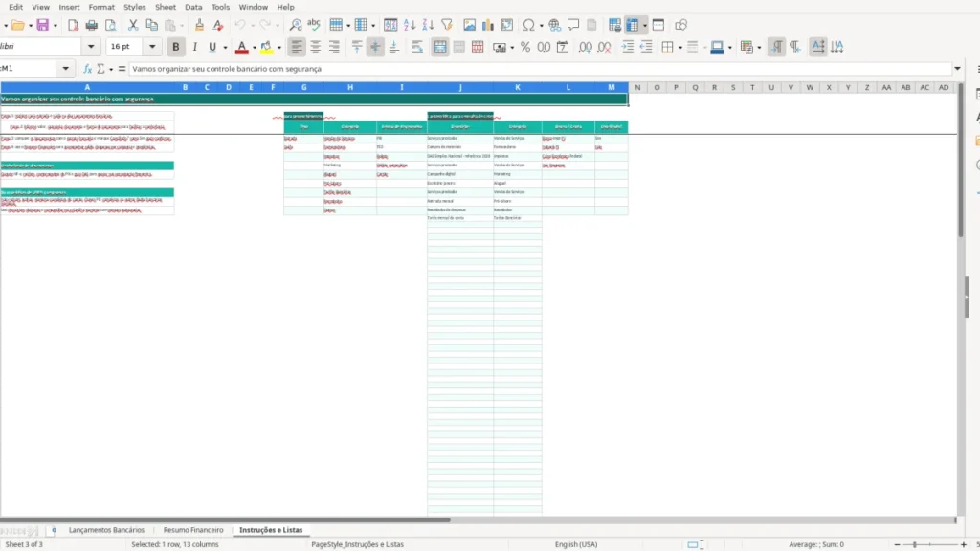Select column header G
980x551 pixels.
click(303, 87)
